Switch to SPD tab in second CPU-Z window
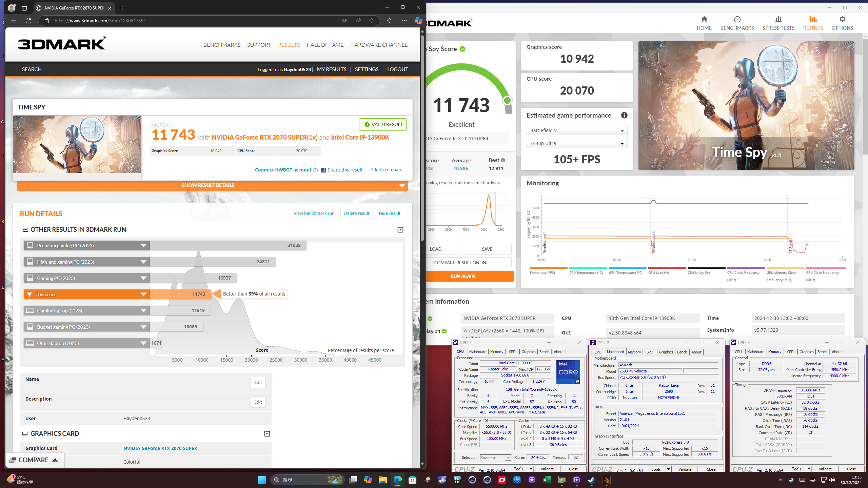This screenshot has width=868, height=488. tap(650, 352)
